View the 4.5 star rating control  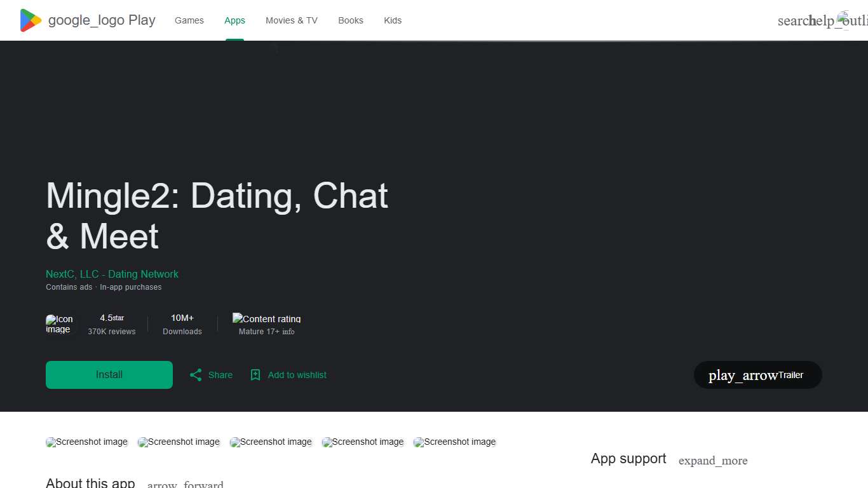(x=112, y=318)
